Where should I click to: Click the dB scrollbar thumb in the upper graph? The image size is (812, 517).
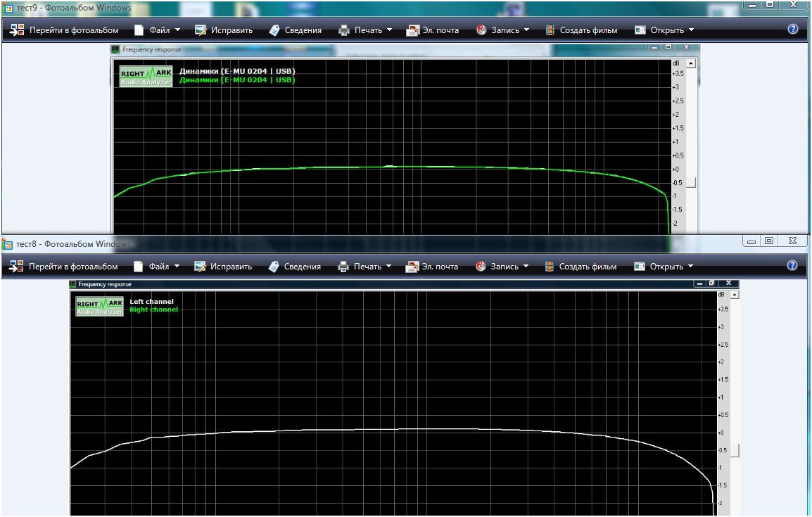pos(691,183)
